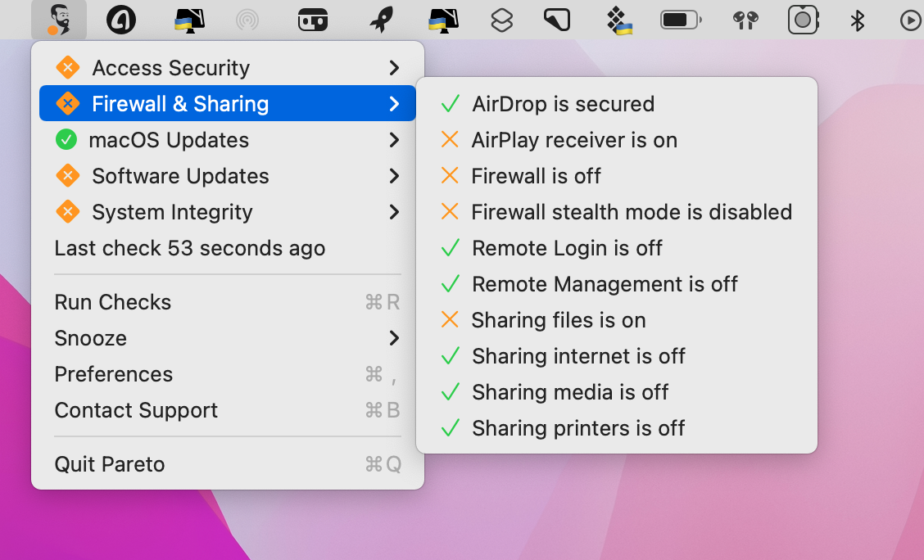Viewport: 924px width, 560px height.
Task: Select the 'Sharing media is off' check
Action: click(616, 391)
